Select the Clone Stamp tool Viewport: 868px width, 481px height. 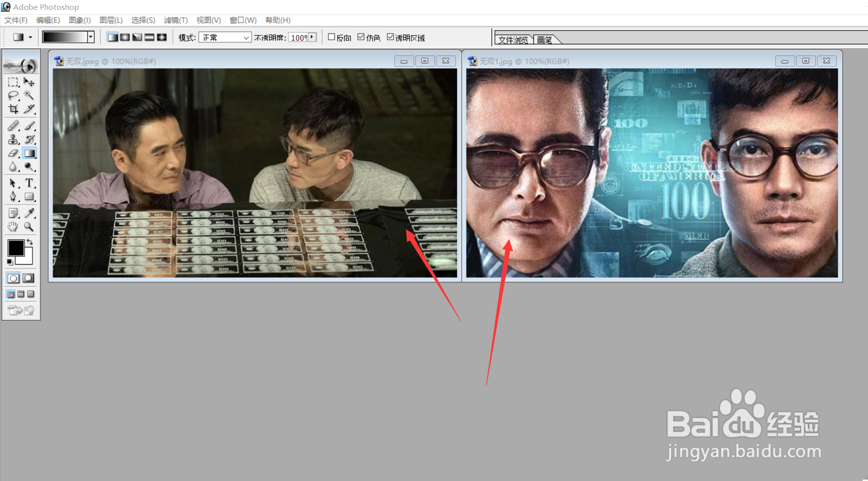(13, 140)
